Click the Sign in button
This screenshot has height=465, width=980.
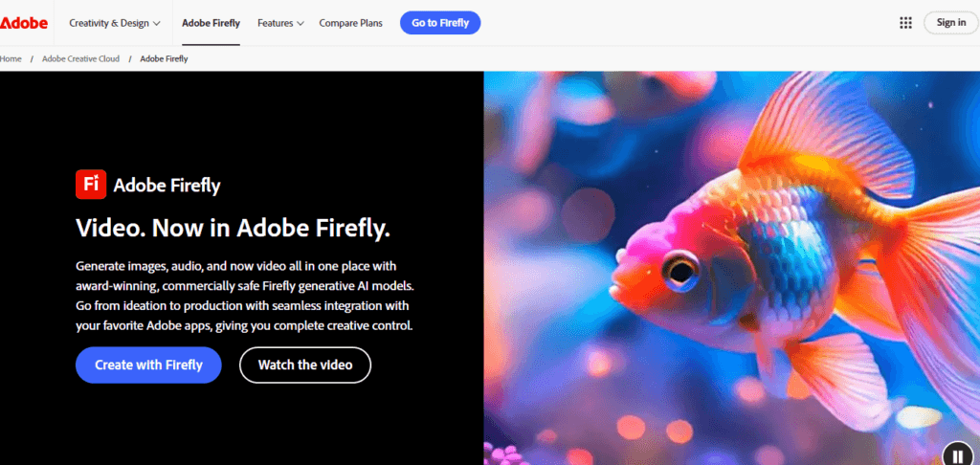coord(950,23)
